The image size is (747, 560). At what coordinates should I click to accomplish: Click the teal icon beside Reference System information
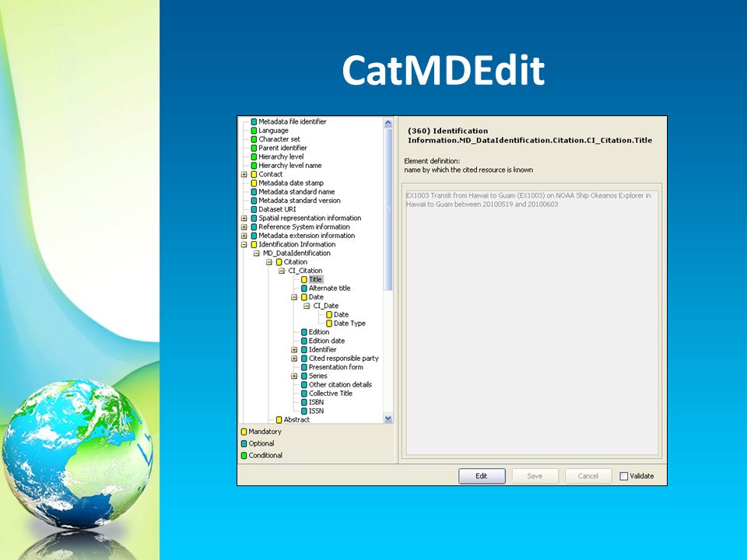pos(254,227)
